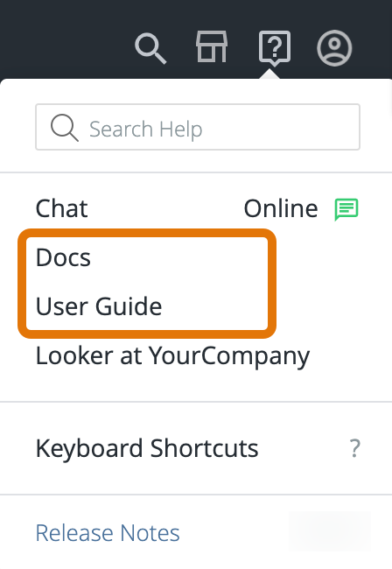
Task: Click the menu pointer caret below Help icon
Action: tap(269, 74)
